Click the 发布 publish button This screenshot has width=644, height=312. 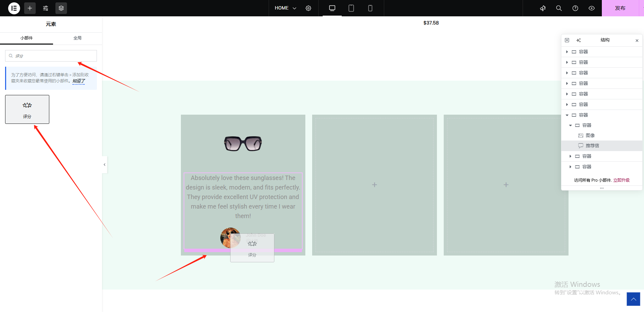(620, 8)
